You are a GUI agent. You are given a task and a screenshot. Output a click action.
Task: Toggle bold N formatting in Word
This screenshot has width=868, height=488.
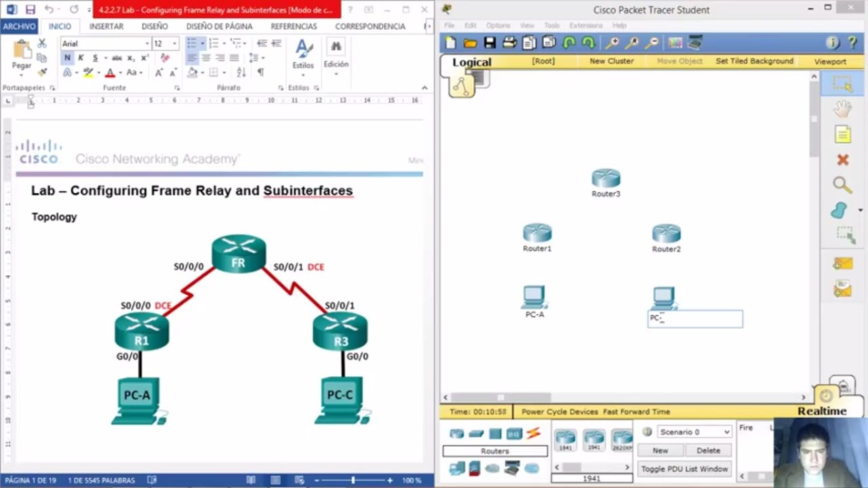coord(67,58)
